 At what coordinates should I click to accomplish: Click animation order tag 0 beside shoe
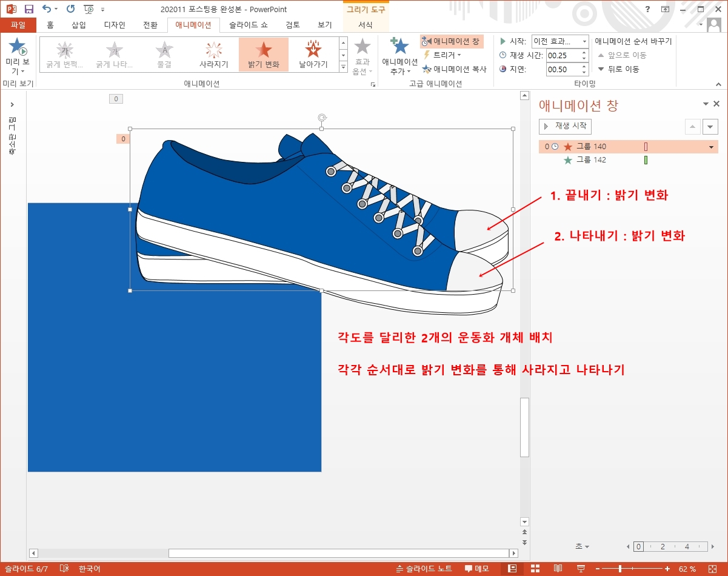tap(123, 139)
